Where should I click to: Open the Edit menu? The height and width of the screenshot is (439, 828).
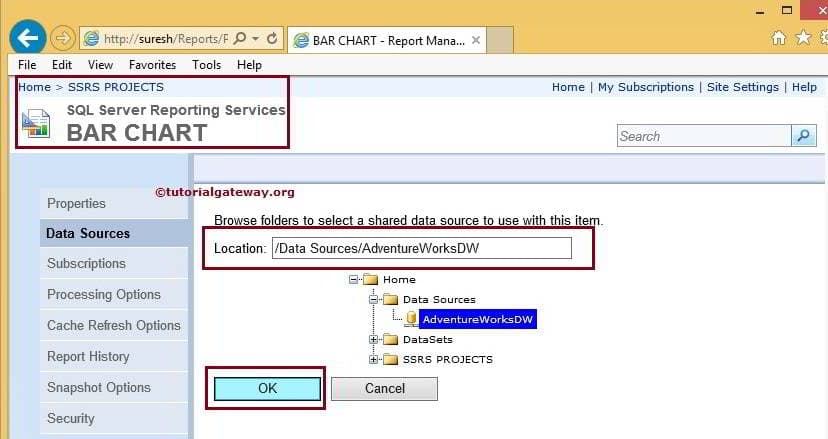tap(62, 65)
